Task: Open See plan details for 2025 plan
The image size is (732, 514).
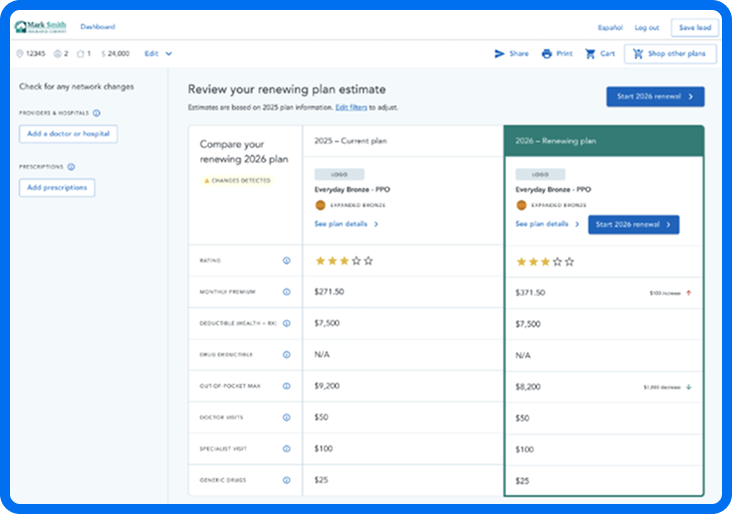Action: click(x=346, y=225)
